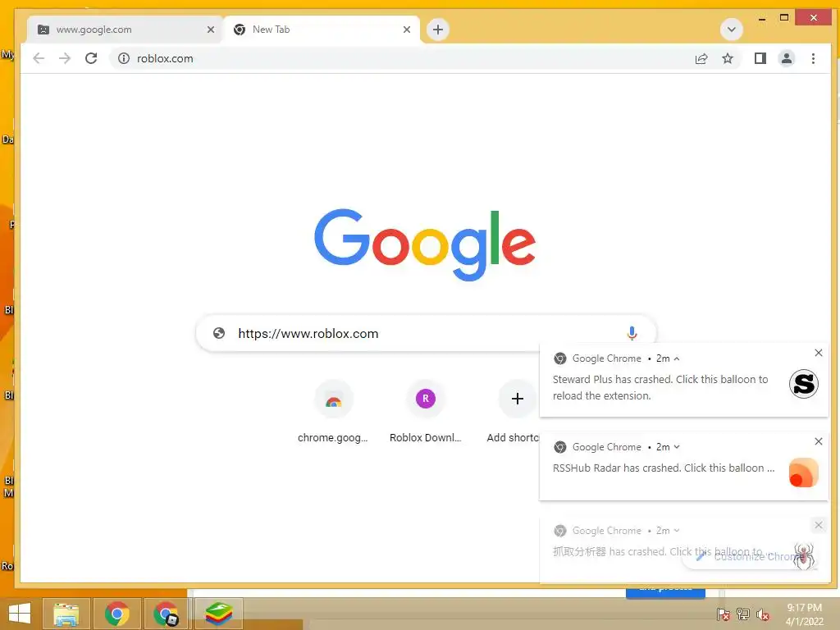This screenshot has width=840, height=630.
Task: Open the chrome.goog... shortcut
Action: pos(333,412)
